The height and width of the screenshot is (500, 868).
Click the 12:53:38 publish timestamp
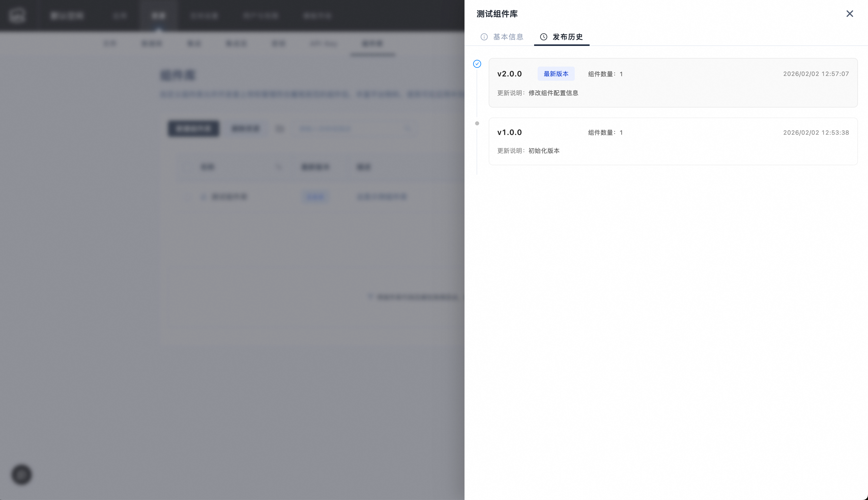(x=816, y=132)
